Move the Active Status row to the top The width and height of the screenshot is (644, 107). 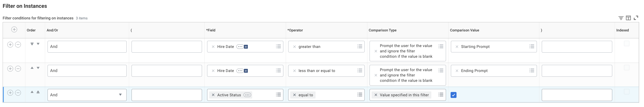click(x=38, y=92)
